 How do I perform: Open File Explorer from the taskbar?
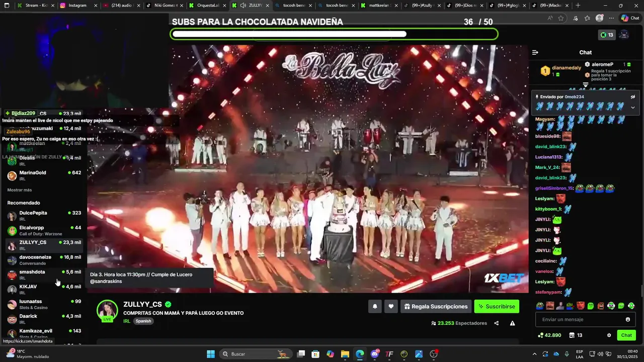(x=345, y=354)
